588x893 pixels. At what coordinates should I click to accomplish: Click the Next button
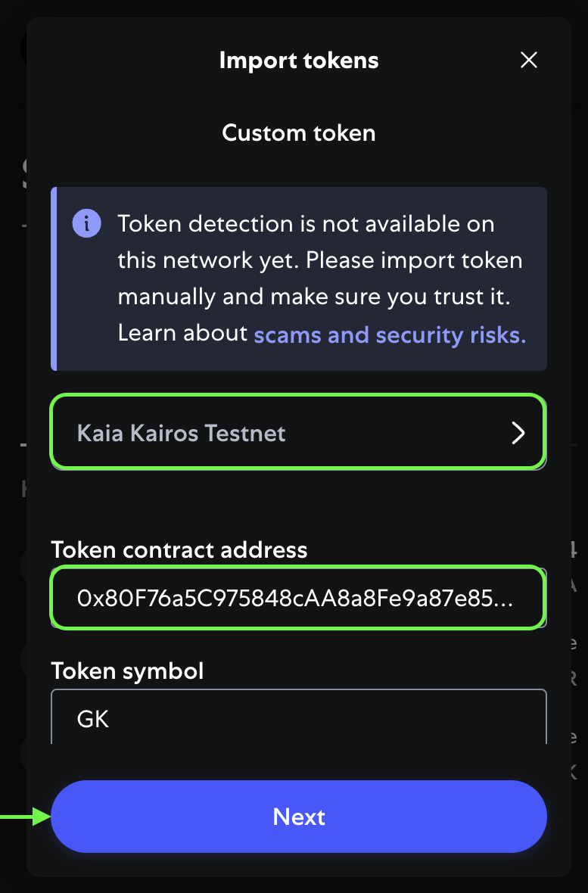299,816
